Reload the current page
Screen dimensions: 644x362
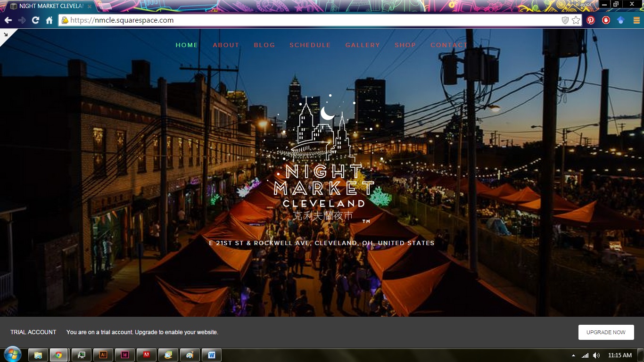[35, 20]
